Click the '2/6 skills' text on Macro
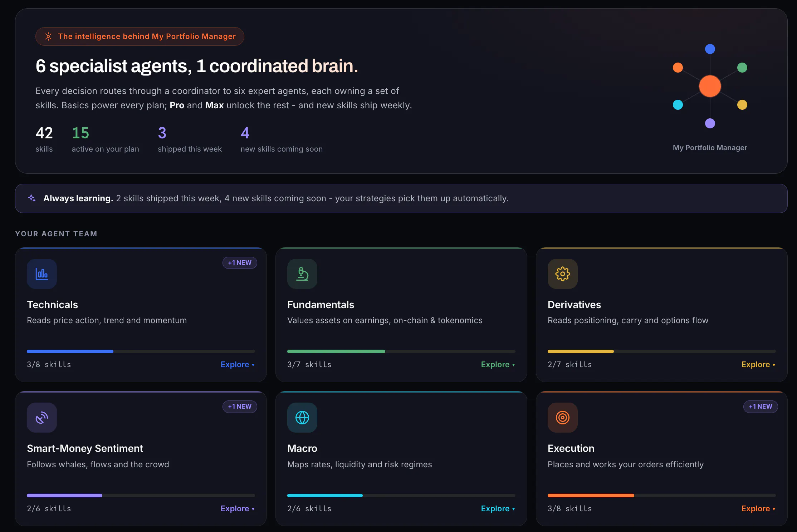 309,508
